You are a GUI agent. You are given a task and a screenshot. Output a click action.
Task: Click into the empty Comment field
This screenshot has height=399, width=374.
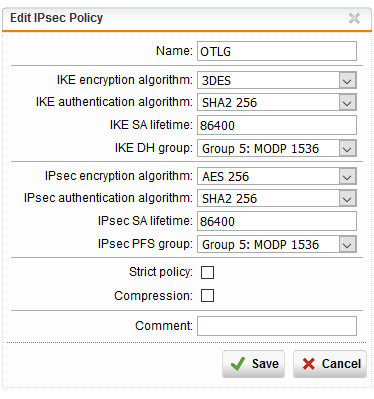point(277,326)
